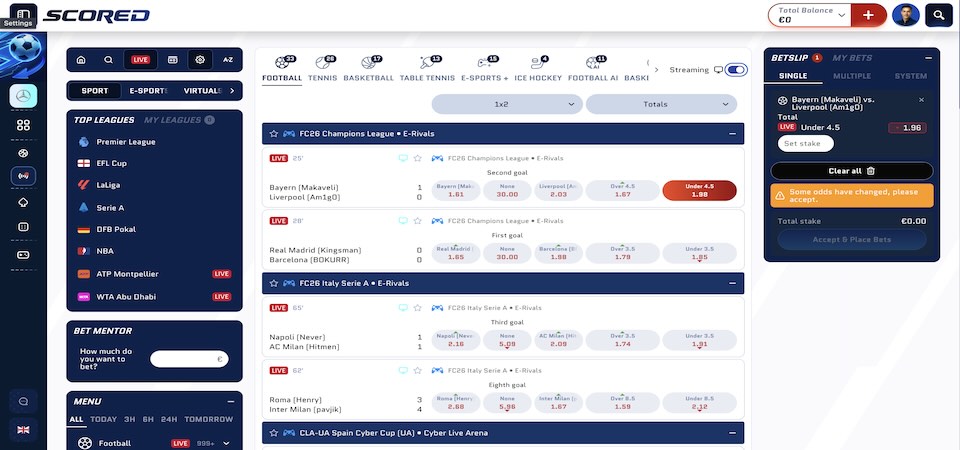Switch to the My Leagues tab
960x450 pixels.
click(x=172, y=120)
